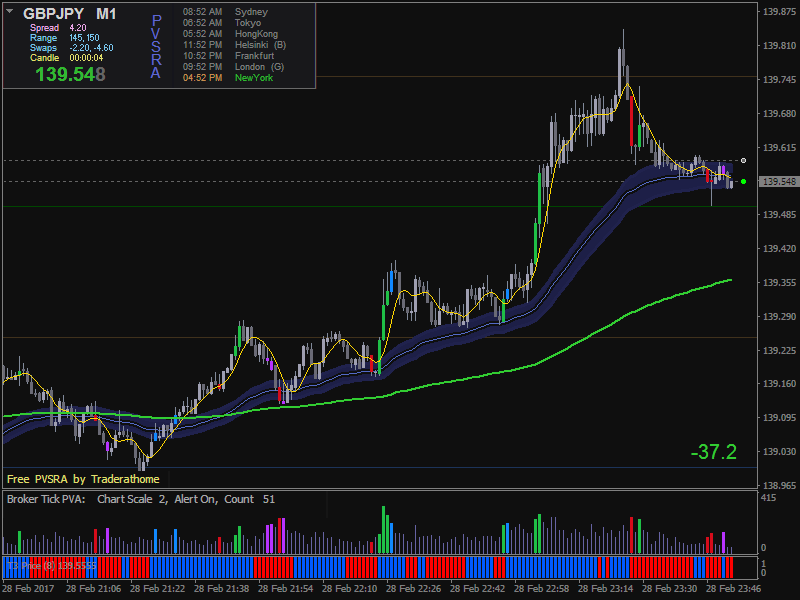
Task: Select the Helsinki (B) session row
Action: pyautogui.click(x=234, y=45)
